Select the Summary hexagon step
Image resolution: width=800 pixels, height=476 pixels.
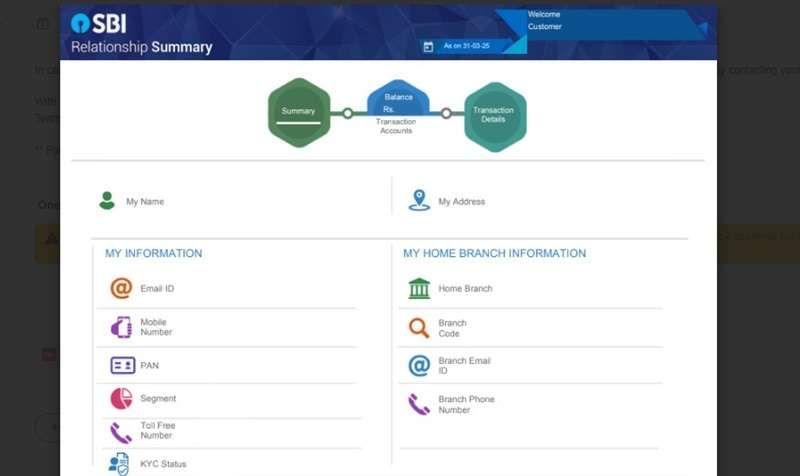(299, 113)
